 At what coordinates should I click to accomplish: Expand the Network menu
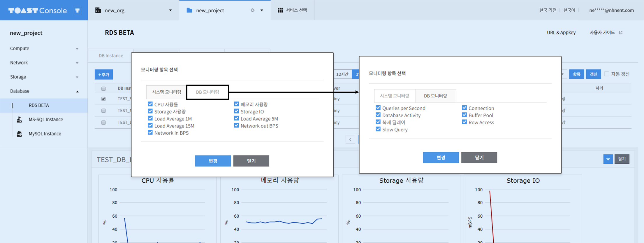point(77,63)
